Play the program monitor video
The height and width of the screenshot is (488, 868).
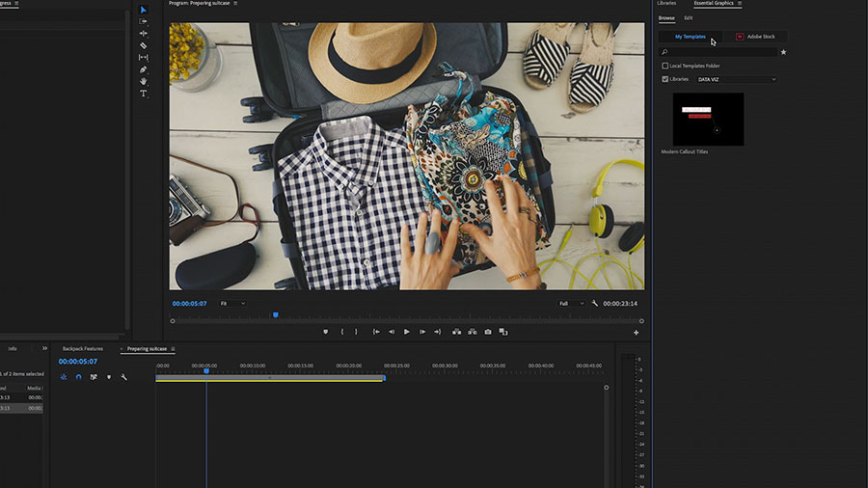pos(407,332)
